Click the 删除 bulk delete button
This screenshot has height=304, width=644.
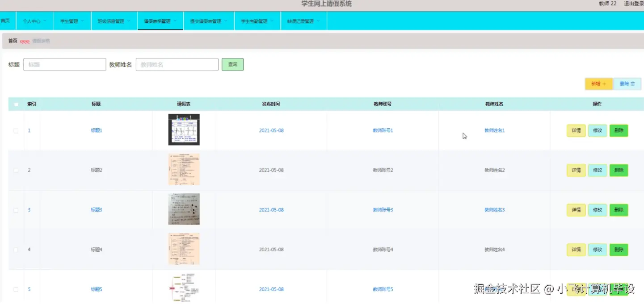(x=627, y=84)
